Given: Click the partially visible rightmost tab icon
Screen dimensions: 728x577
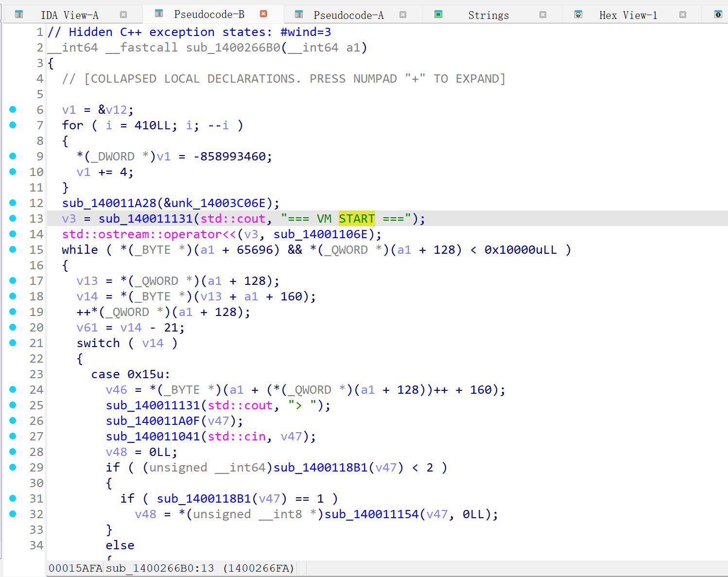Looking at the screenshot, I should 718,15.
